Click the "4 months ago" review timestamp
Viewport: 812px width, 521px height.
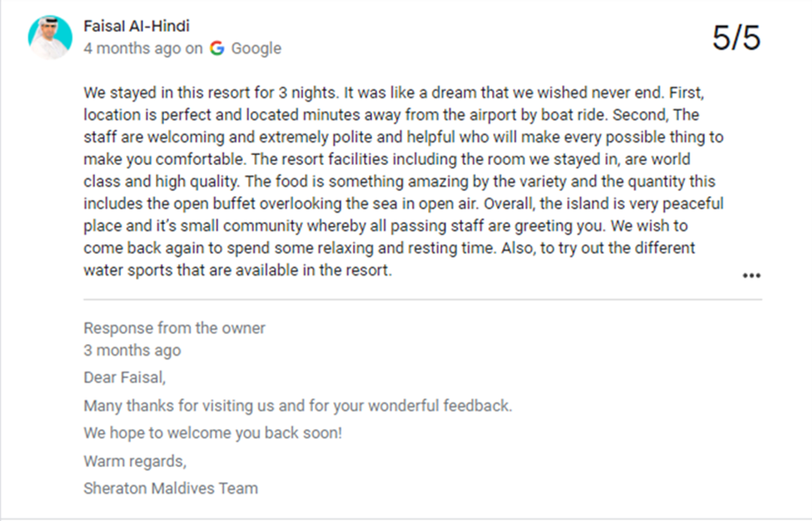pos(132,48)
